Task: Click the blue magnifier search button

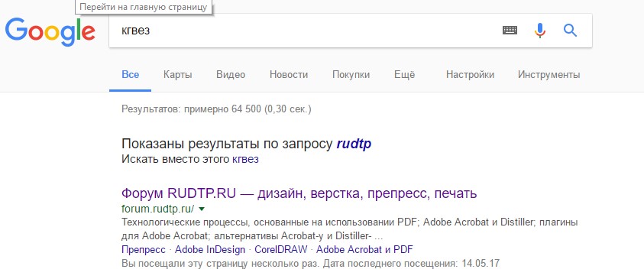Action: 570,31
